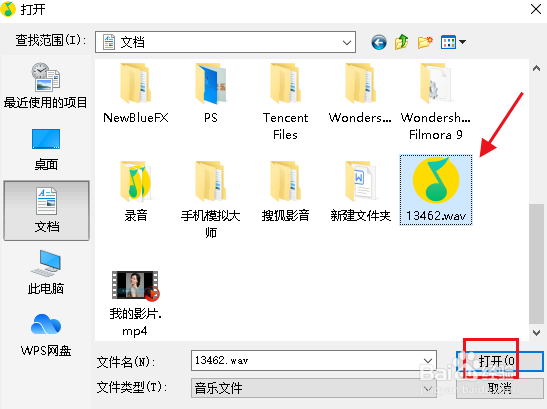The width and height of the screenshot is (547, 409).
Task: Create a new folder
Action: [425, 42]
